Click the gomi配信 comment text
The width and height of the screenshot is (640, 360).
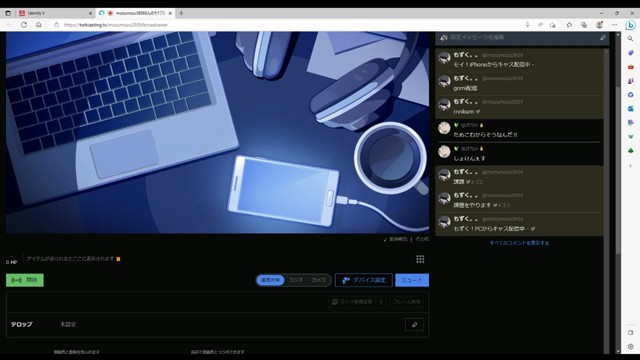465,88
